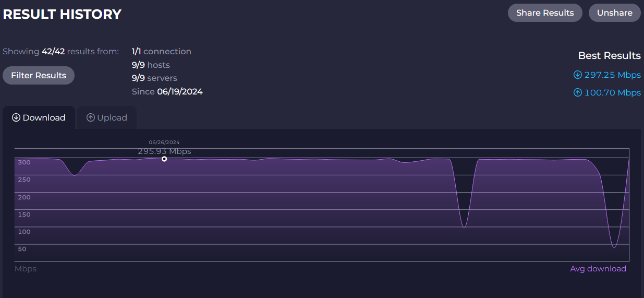
Task: Click the 9/9 servers text
Action: click(x=154, y=78)
